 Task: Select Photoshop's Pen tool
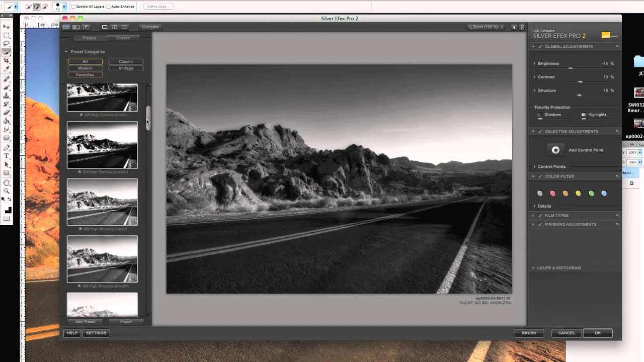pos(7,148)
